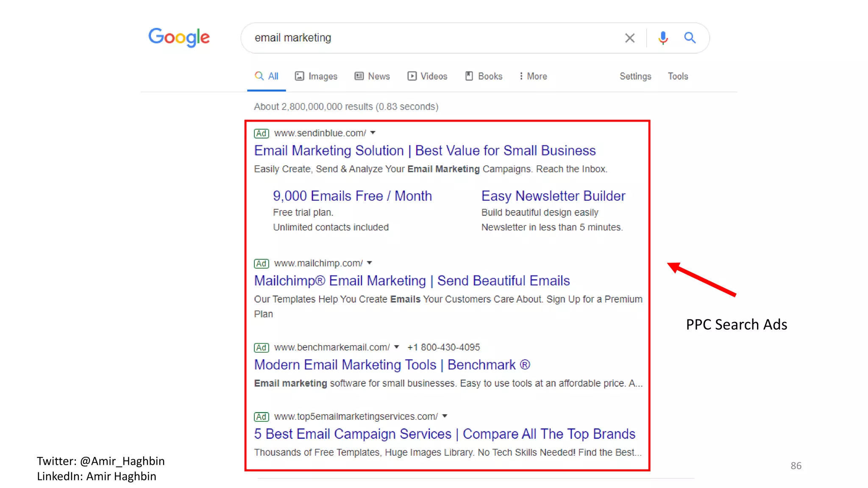The height and width of the screenshot is (488, 868).
Task: Click the Build beautiful design easily text
Action: (x=540, y=212)
